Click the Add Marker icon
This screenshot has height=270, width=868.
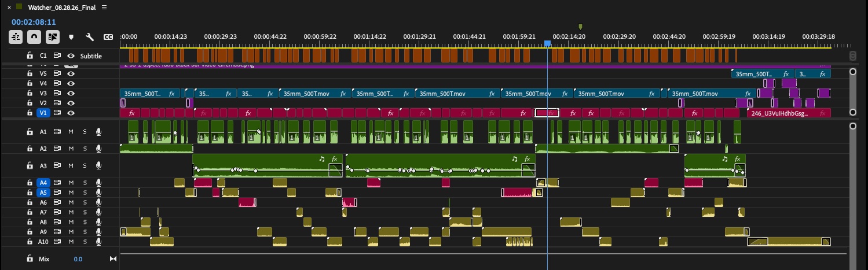(x=71, y=37)
